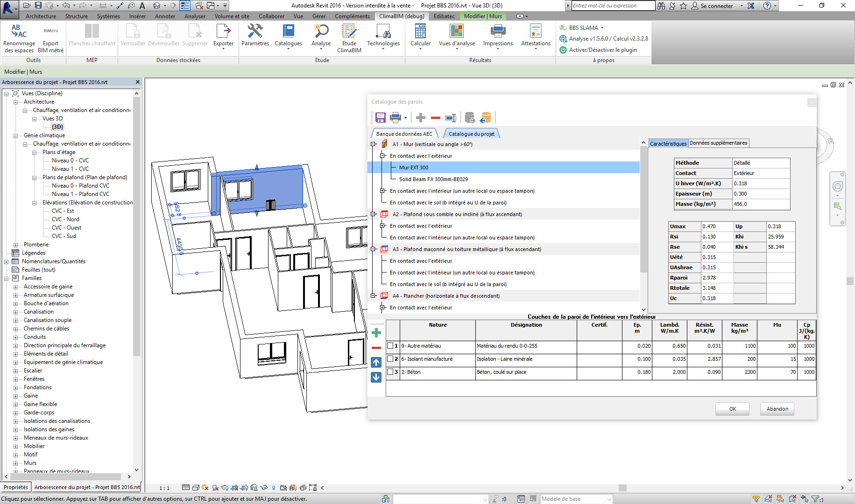Switch to the Catalogue du projet tab
Screen dimensions: 855x504
(x=471, y=134)
